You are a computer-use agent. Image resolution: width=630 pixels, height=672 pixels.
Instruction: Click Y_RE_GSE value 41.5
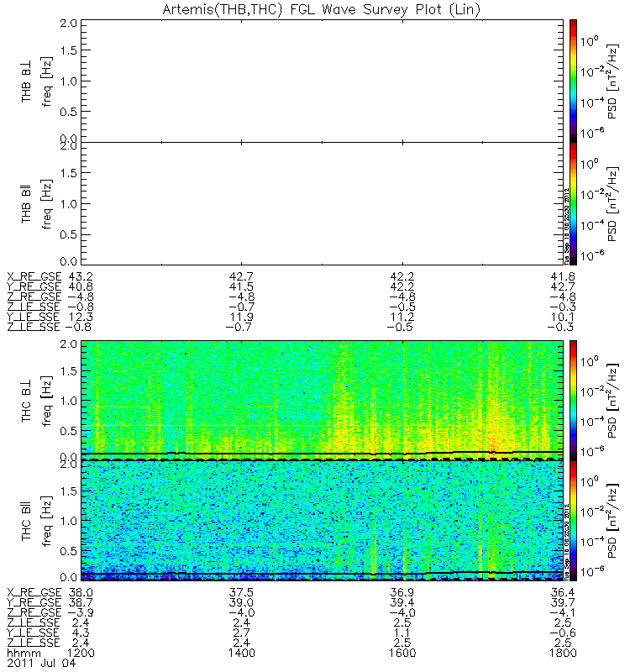point(242,286)
